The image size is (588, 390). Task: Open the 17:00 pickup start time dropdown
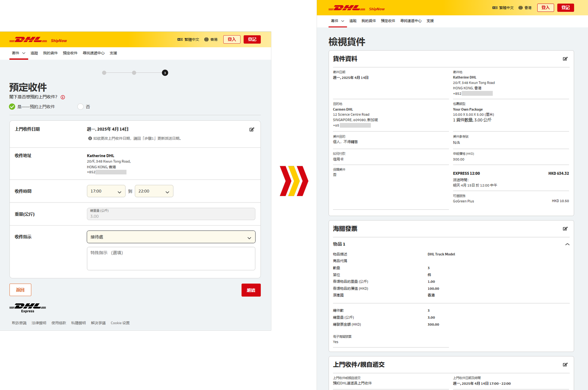[x=106, y=191]
